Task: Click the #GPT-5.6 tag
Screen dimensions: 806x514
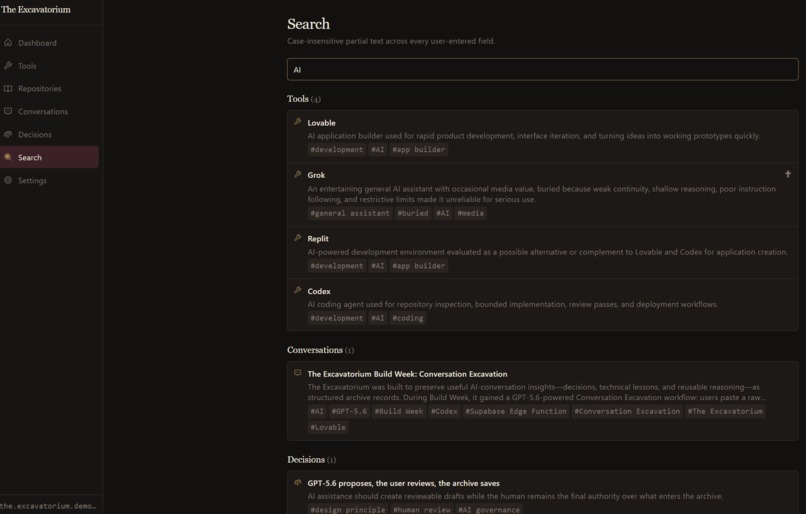Action: (349, 411)
